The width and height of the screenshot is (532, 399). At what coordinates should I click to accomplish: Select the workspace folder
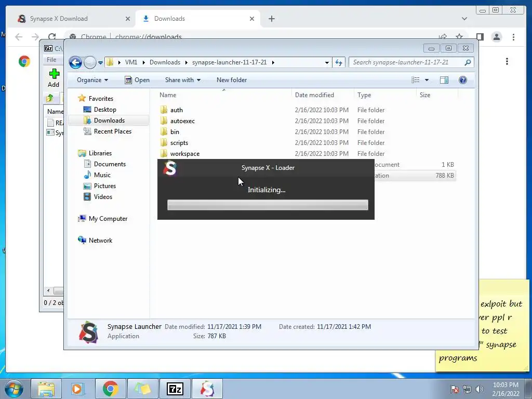[x=184, y=154]
